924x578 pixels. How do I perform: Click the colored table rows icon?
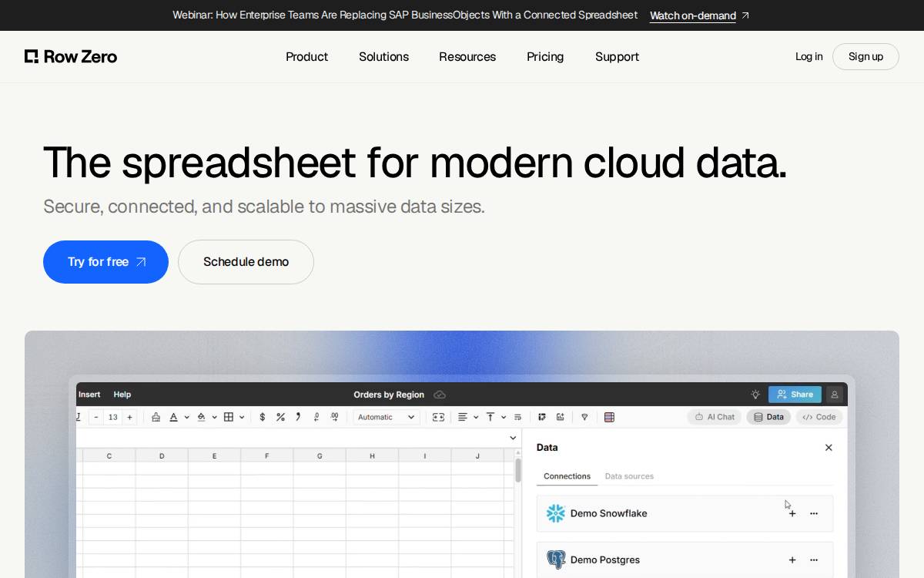[609, 417]
